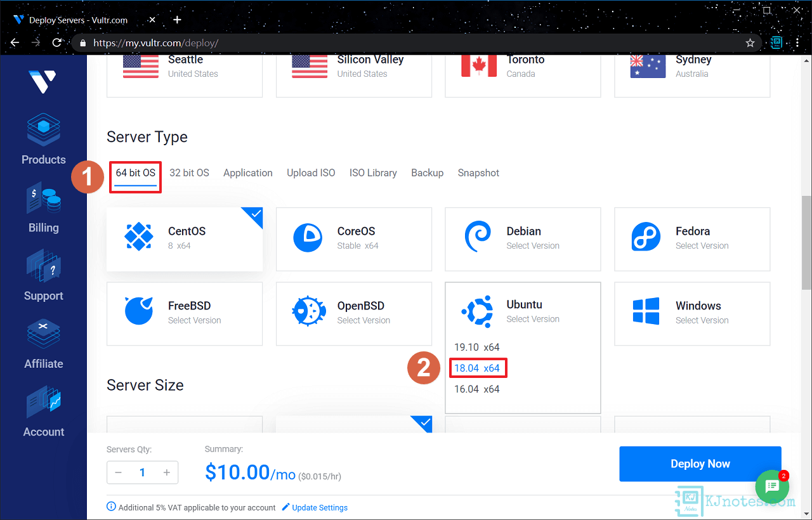Open the live chat bubble icon

[x=772, y=486]
